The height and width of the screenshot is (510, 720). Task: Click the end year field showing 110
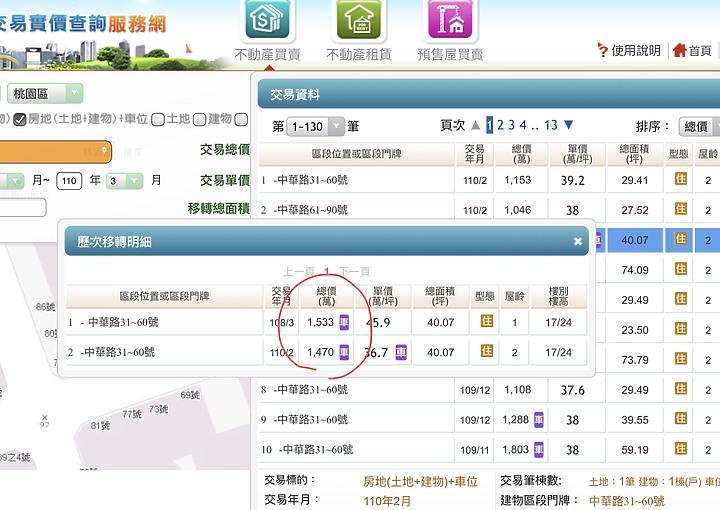[x=69, y=181]
